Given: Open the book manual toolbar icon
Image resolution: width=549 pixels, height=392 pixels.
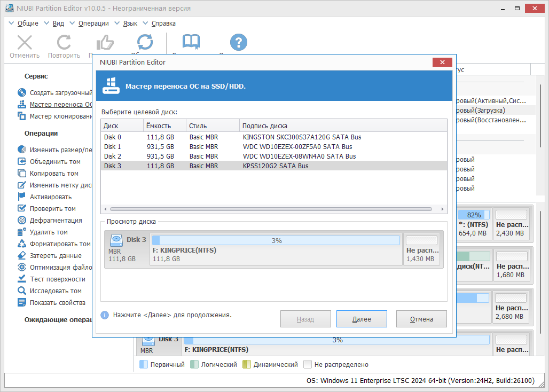Looking at the screenshot, I should [191, 42].
